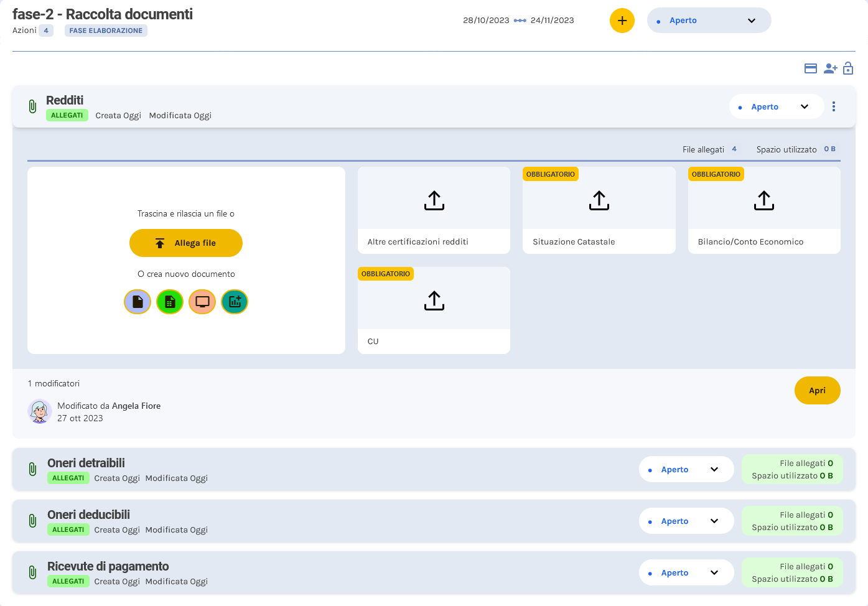Create a new text document

[x=138, y=302]
